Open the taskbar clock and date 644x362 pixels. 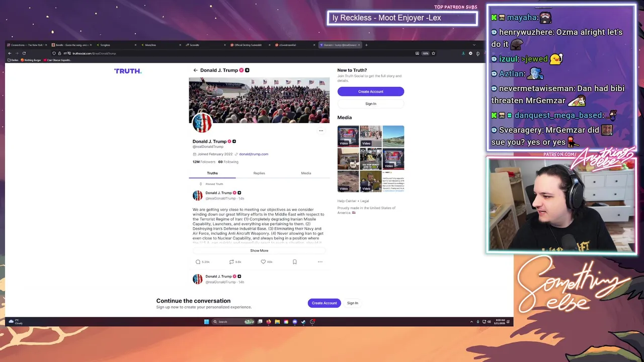click(x=500, y=322)
